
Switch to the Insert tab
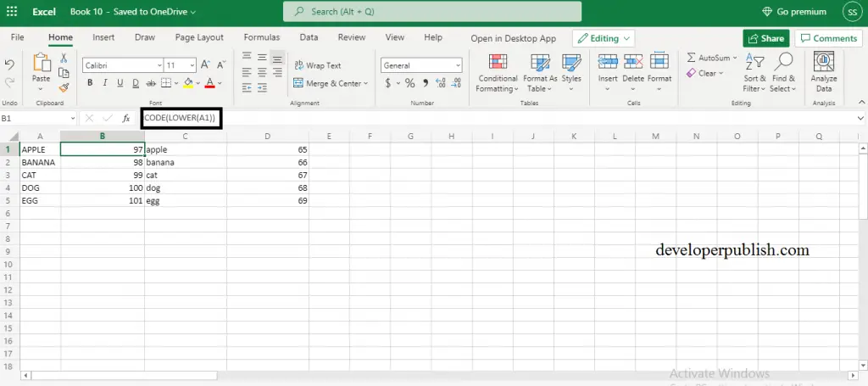(103, 37)
